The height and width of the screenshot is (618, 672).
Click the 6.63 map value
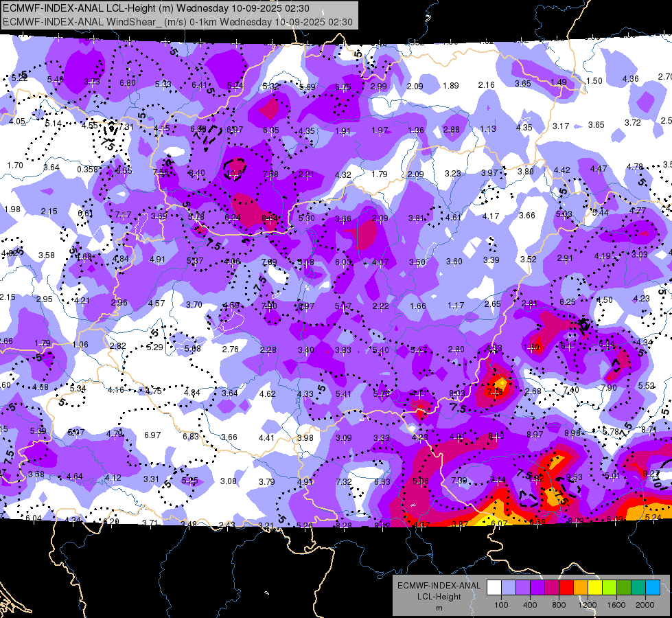[x=382, y=482]
